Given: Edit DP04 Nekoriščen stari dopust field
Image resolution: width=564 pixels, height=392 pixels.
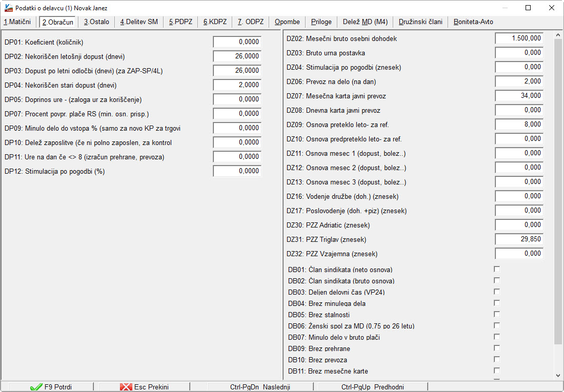Looking at the screenshot, I should [x=237, y=85].
